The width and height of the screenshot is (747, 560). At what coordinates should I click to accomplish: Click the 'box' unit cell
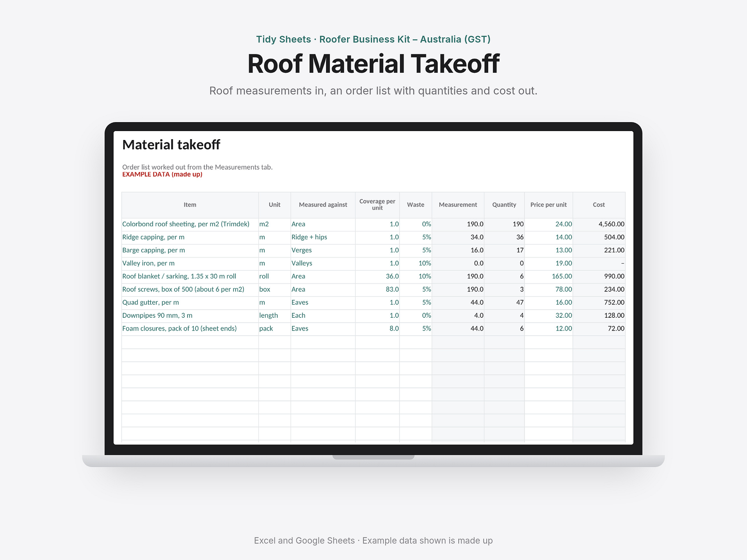[x=274, y=290]
